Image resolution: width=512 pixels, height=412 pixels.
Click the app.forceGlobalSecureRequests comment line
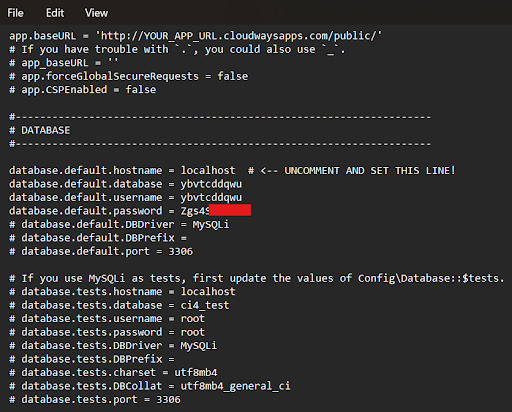point(128,76)
